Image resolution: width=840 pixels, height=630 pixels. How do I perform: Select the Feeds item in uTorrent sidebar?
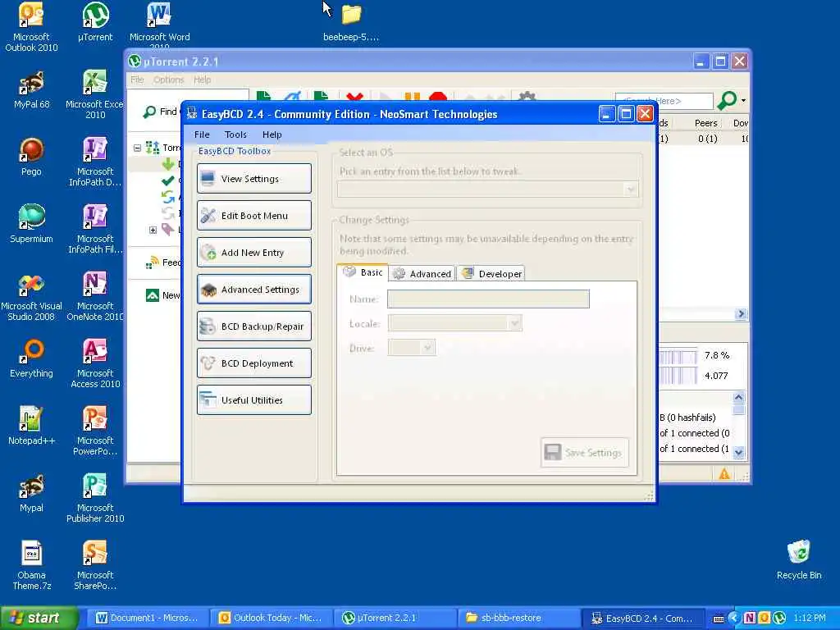click(x=163, y=262)
